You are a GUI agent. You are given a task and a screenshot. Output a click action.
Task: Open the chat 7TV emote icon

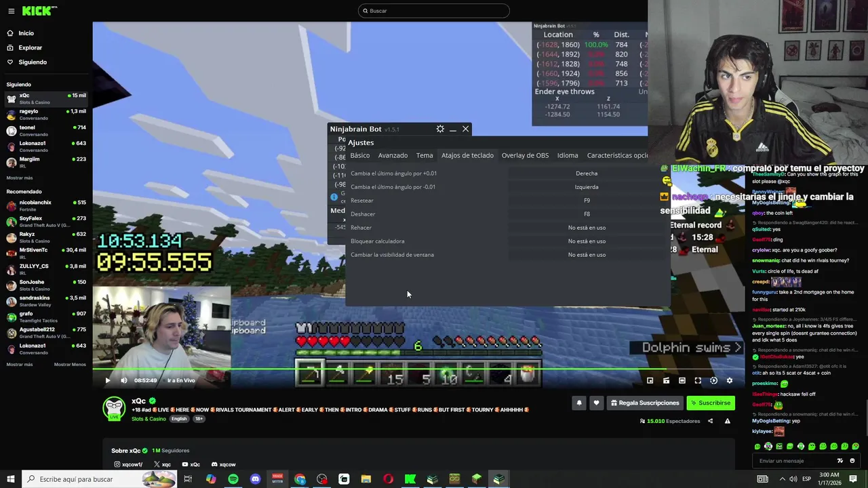coord(840,461)
